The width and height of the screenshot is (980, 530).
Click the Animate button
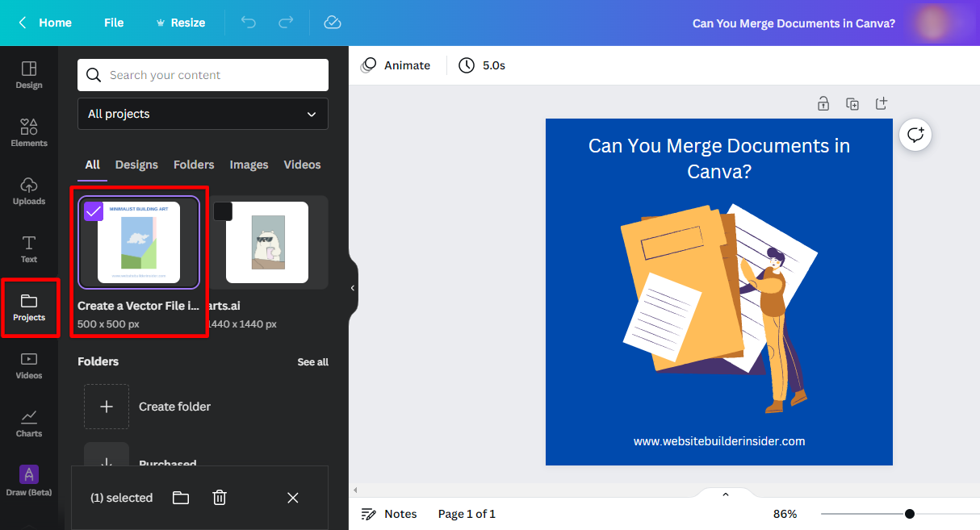396,65
